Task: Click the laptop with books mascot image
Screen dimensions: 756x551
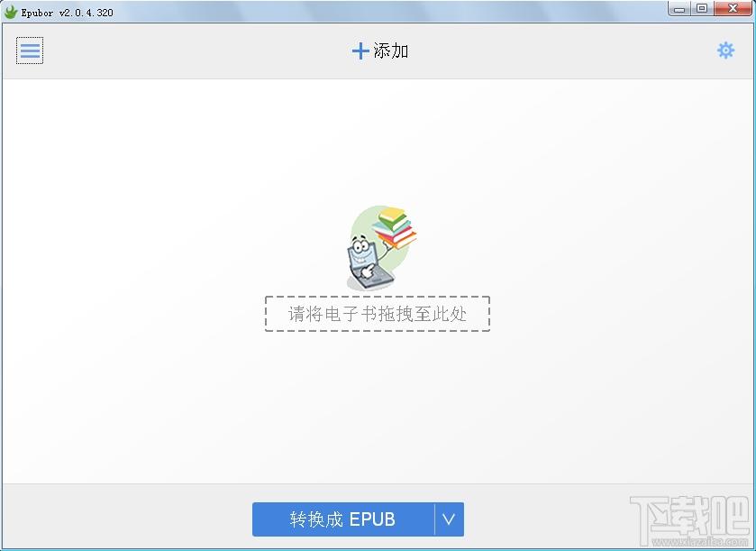Action: click(x=381, y=249)
